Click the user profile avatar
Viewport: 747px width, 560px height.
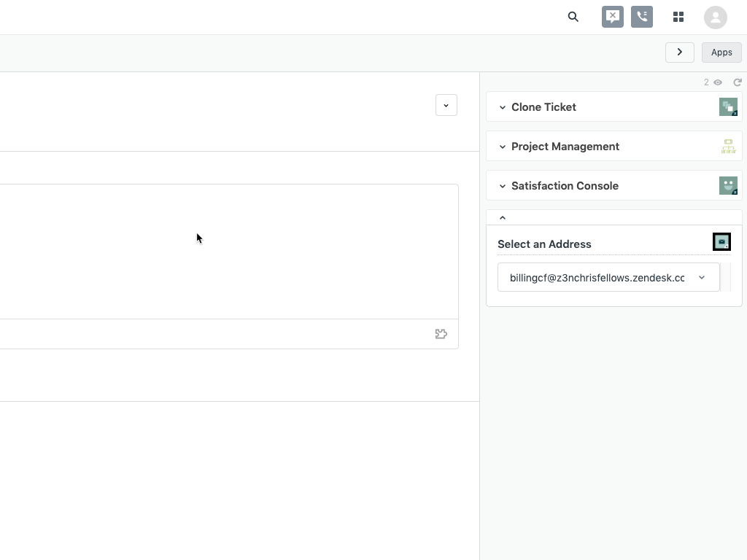click(x=716, y=17)
